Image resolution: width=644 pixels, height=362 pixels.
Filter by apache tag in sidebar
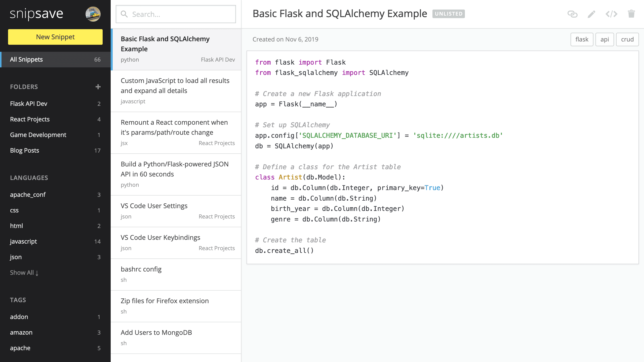point(55,348)
